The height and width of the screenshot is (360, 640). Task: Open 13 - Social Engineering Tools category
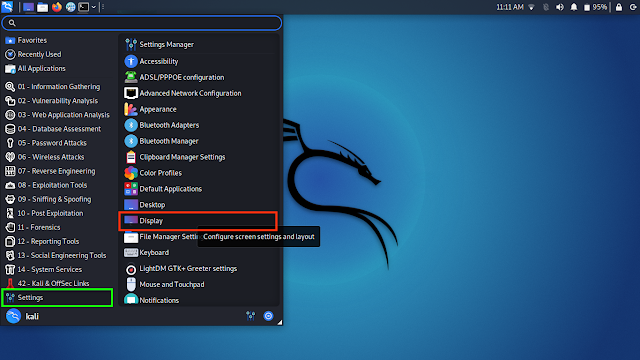tap(59, 256)
